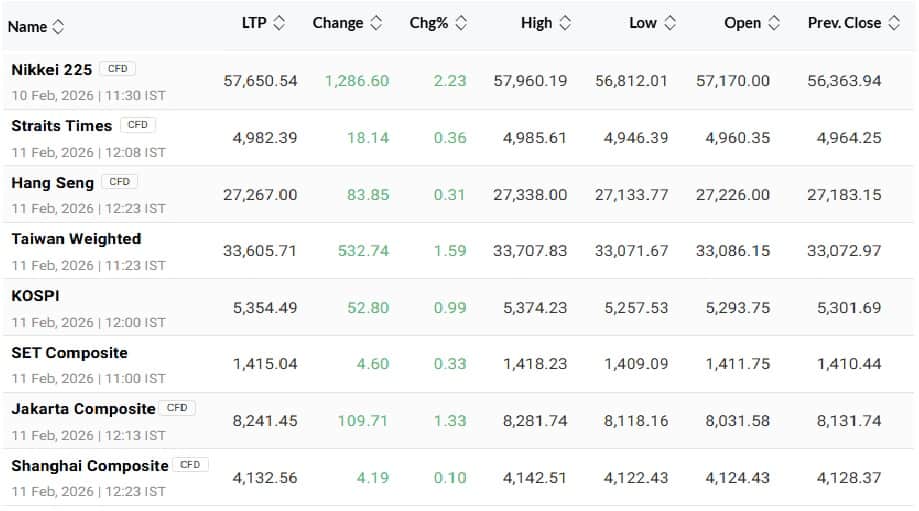The width and height of the screenshot is (919, 511).
Task: Open the Shanghai Composite index link
Action: click(90, 466)
